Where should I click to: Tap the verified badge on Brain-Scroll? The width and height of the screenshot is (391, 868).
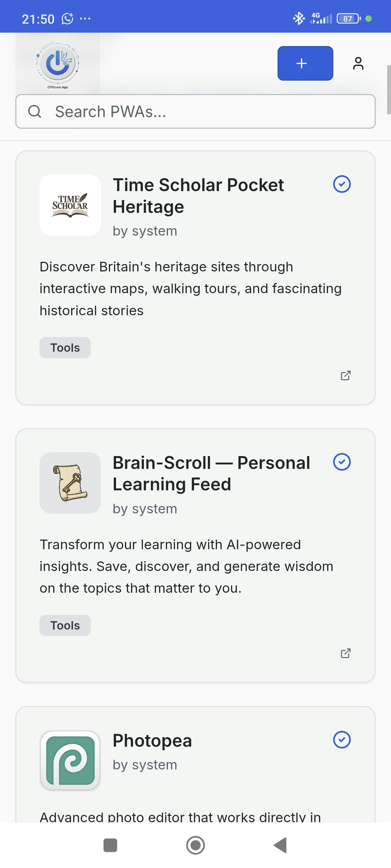click(342, 462)
